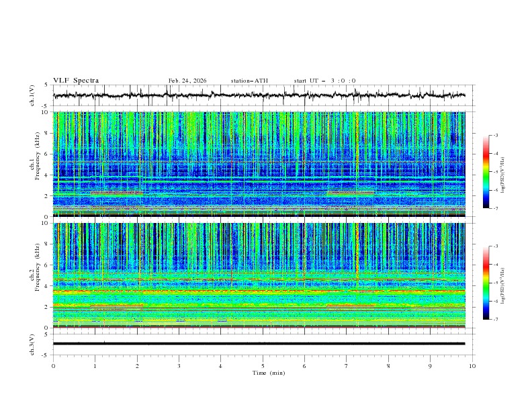Click the start UT time label
The width and height of the screenshot is (532, 411).
(324, 81)
